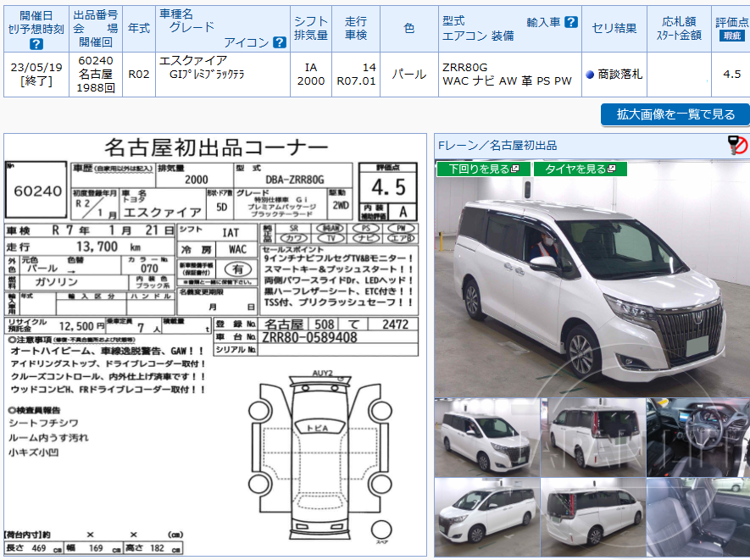Click the auction inspection sheet image
The width and height of the screenshot is (750, 560).
click(x=212, y=339)
